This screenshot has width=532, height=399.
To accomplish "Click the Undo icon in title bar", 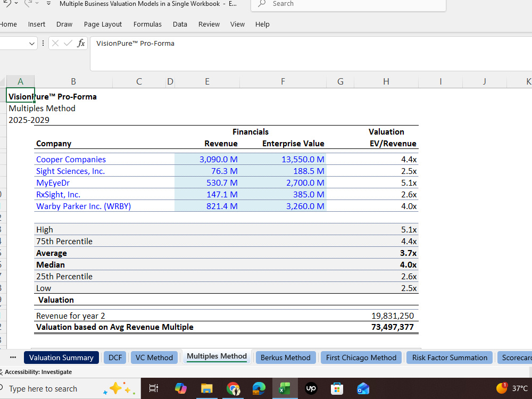I will (x=6, y=3).
